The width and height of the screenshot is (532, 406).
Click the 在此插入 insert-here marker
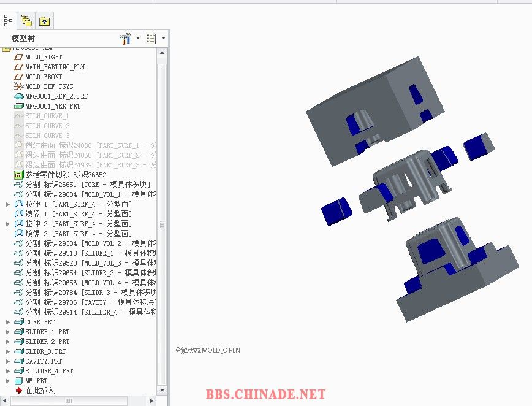coord(35,391)
